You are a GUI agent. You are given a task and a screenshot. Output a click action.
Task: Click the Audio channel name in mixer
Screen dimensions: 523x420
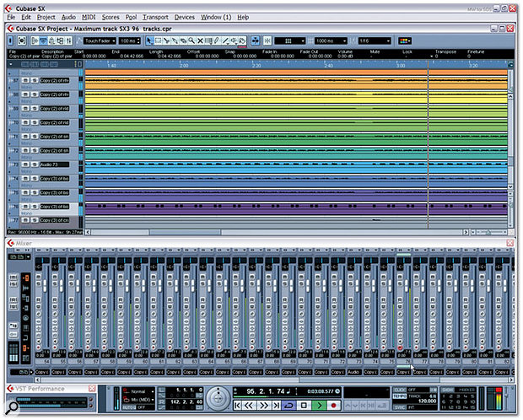pyautogui.click(x=354, y=372)
